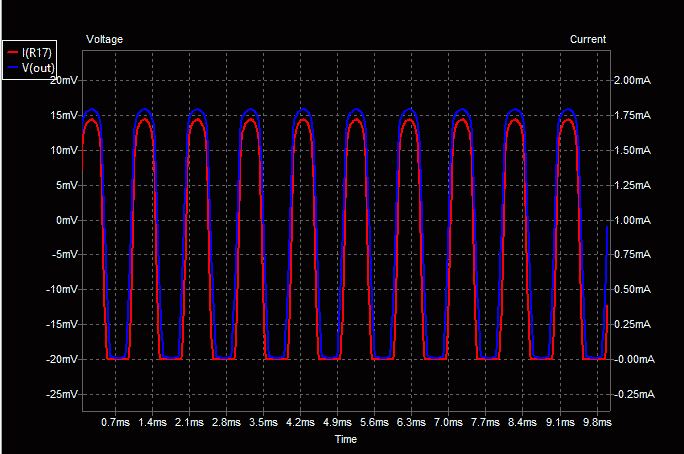Click the 3.5ms time axis label
Image resolution: width=684 pixels, height=454 pixels.
[x=263, y=422]
